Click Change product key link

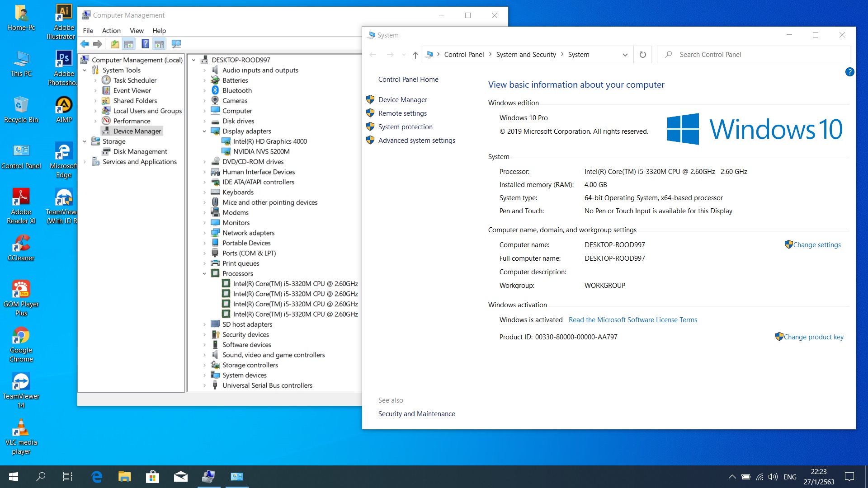(x=813, y=337)
